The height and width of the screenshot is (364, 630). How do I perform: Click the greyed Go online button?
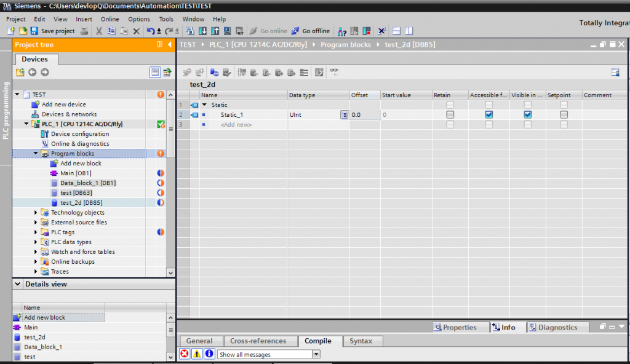click(x=268, y=31)
